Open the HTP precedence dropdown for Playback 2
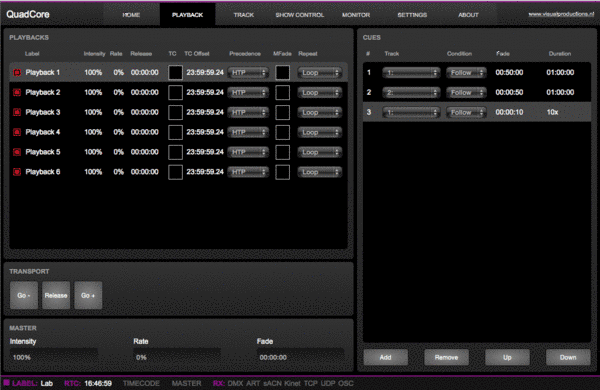The image size is (600, 390). (248, 92)
